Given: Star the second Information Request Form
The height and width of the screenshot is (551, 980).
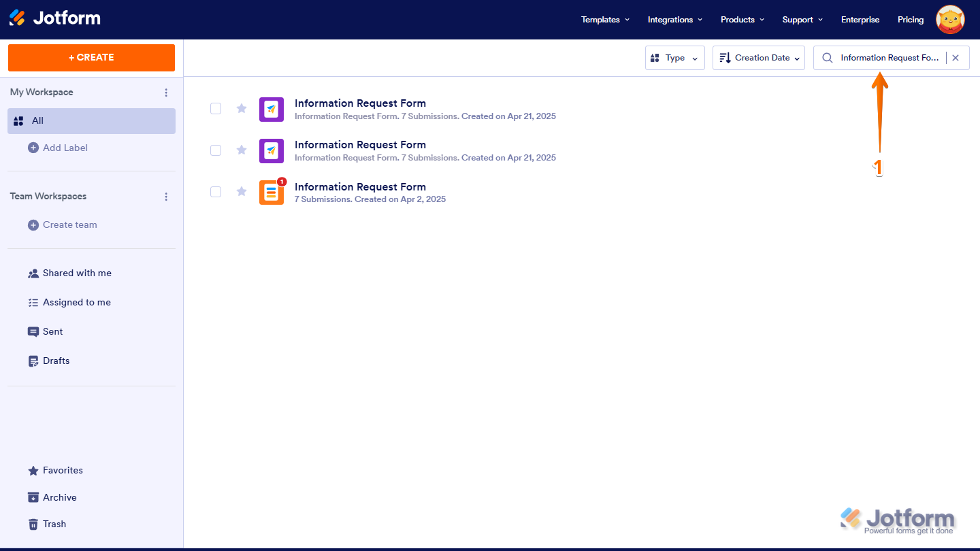Looking at the screenshot, I should pyautogui.click(x=242, y=150).
